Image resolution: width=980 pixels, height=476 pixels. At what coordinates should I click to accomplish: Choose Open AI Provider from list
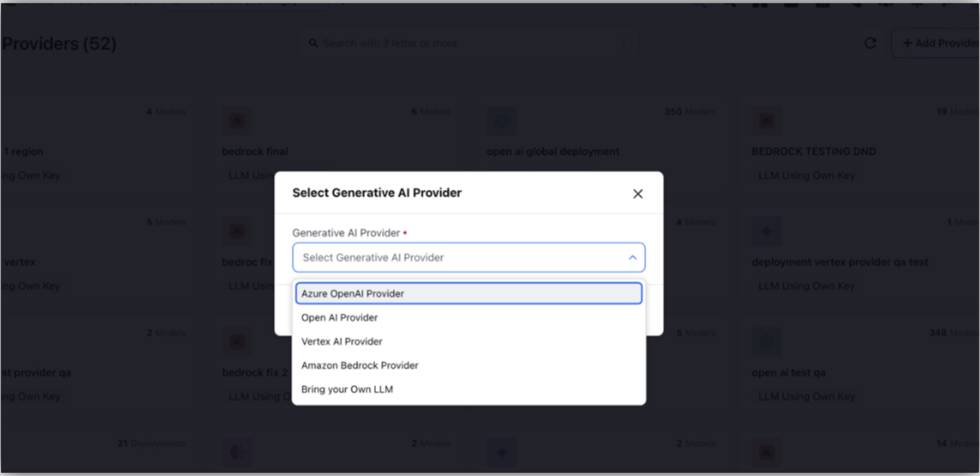(x=469, y=318)
